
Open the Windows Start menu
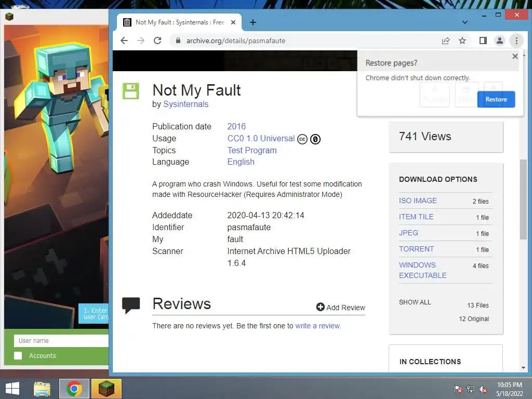(x=12, y=389)
